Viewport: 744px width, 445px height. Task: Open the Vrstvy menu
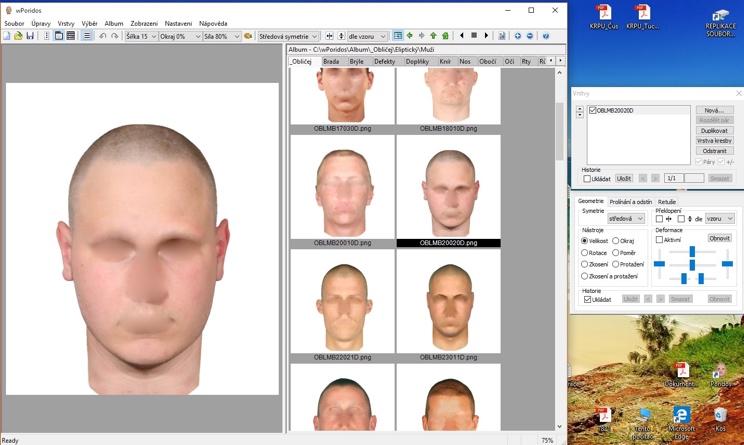tap(66, 23)
